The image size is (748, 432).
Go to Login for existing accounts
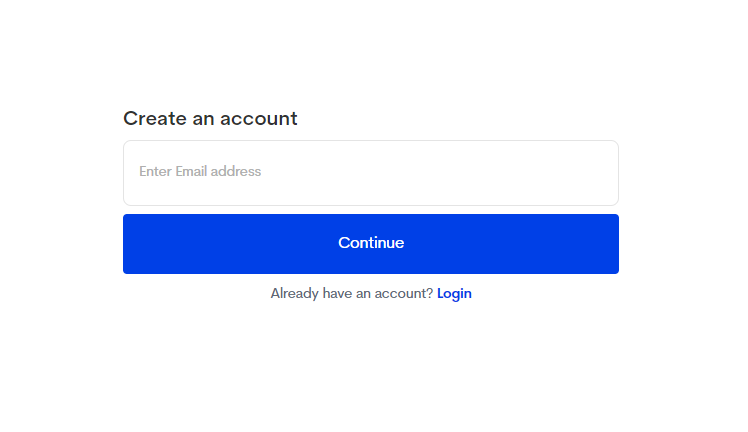pyautogui.click(x=454, y=293)
